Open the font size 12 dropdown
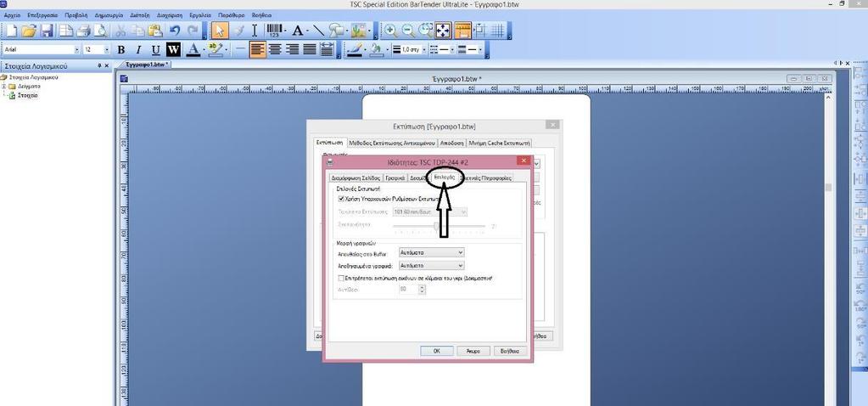Screen dimensions: 868x406 106,50
